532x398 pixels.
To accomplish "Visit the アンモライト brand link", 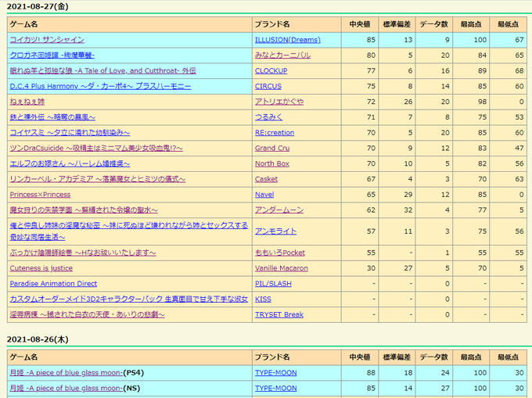I will coord(276,231).
